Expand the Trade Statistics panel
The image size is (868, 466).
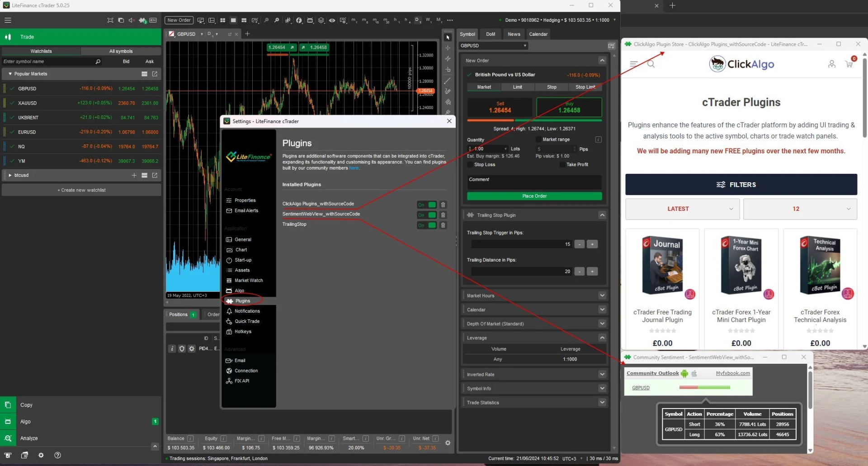pyautogui.click(x=602, y=403)
